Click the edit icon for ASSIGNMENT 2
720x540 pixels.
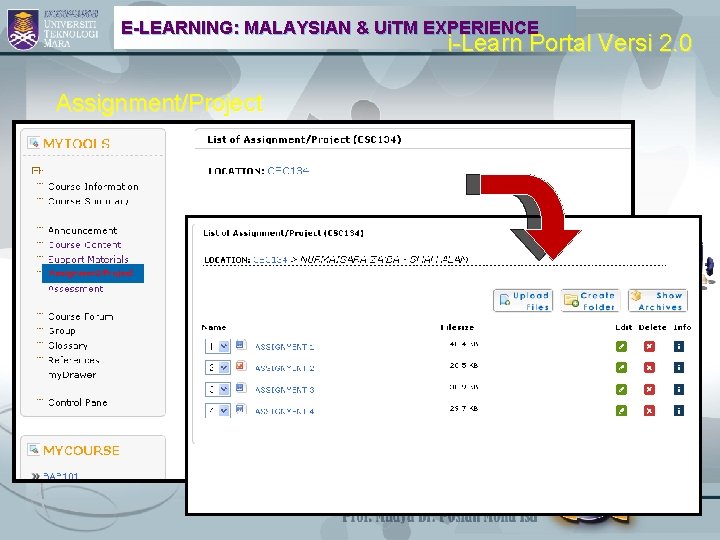click(621, 367)
